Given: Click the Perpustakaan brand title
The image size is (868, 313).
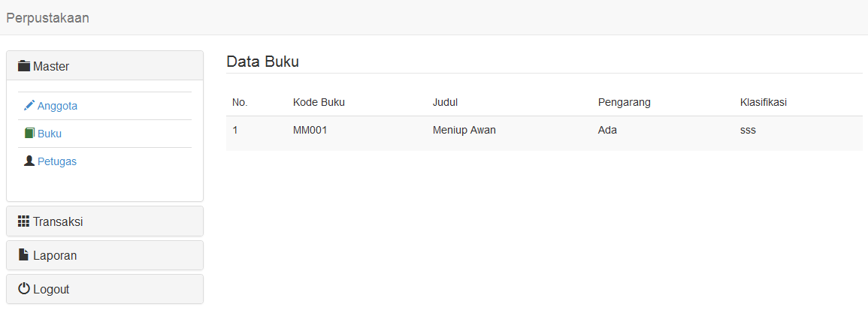Looking at the screenshot, I should click(48, 18).
